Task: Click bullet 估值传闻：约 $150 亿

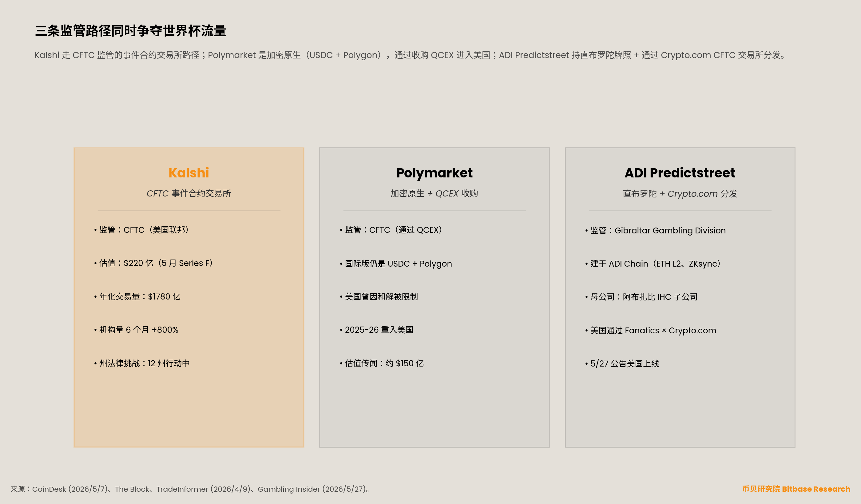Action: pos(382,363)
